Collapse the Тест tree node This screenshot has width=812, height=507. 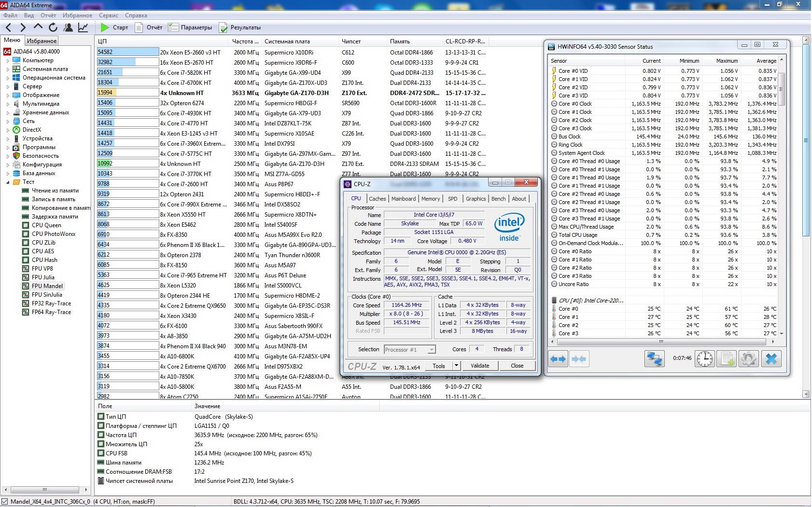click(x=8, y=182)
